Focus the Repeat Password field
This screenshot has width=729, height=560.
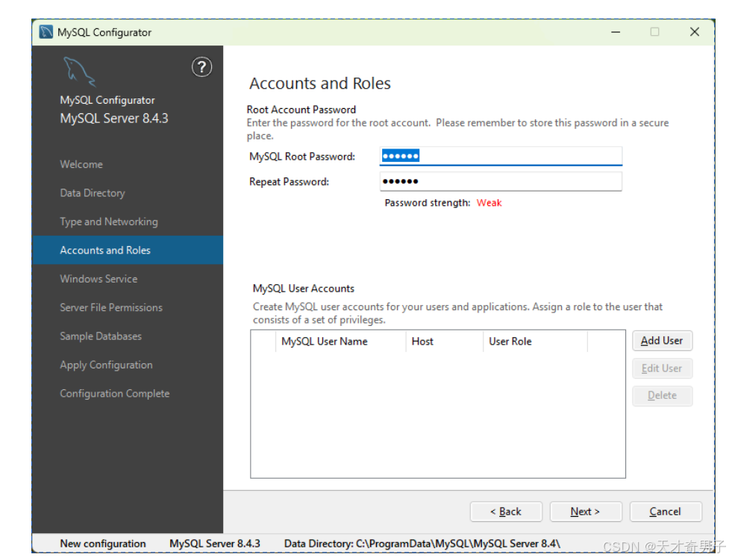click(x=501, y=181)
